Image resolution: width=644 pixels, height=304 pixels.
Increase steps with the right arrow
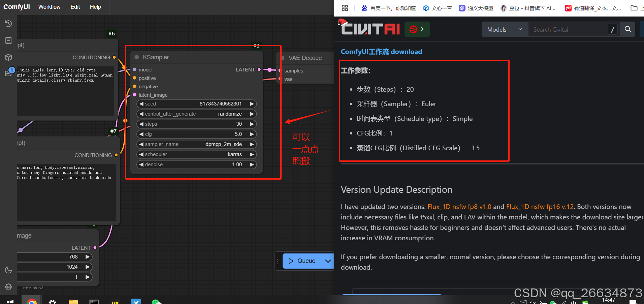tap(252, 124)
